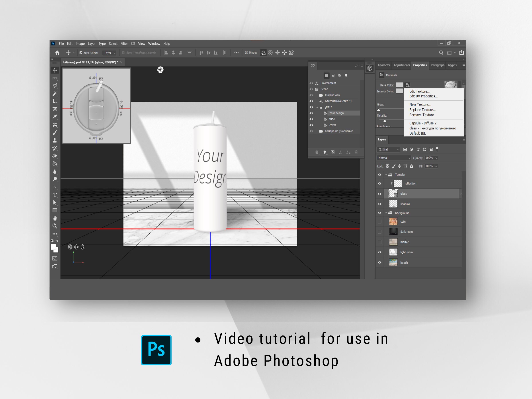Hide the reflection layer
The height and width of the screenshot is (399, 532).
380,183
